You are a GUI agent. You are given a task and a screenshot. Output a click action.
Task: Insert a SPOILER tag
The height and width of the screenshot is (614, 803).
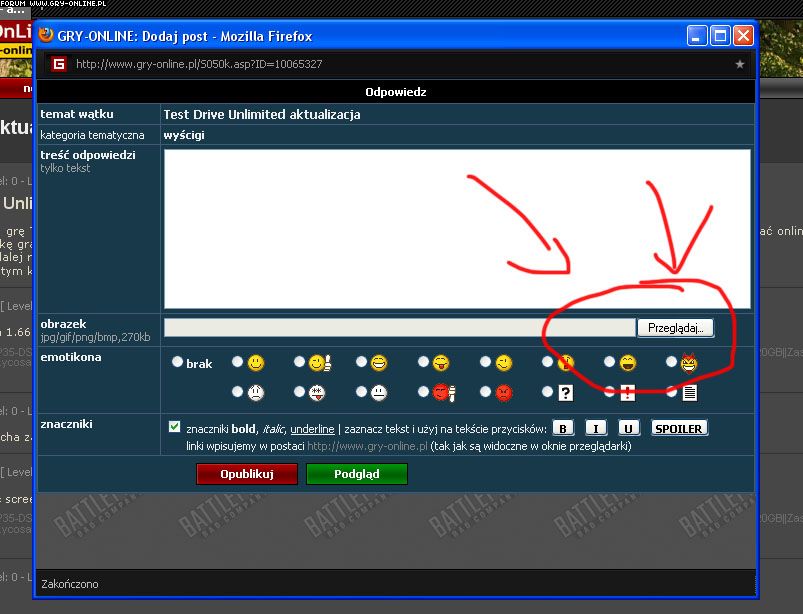coord(679,428)
